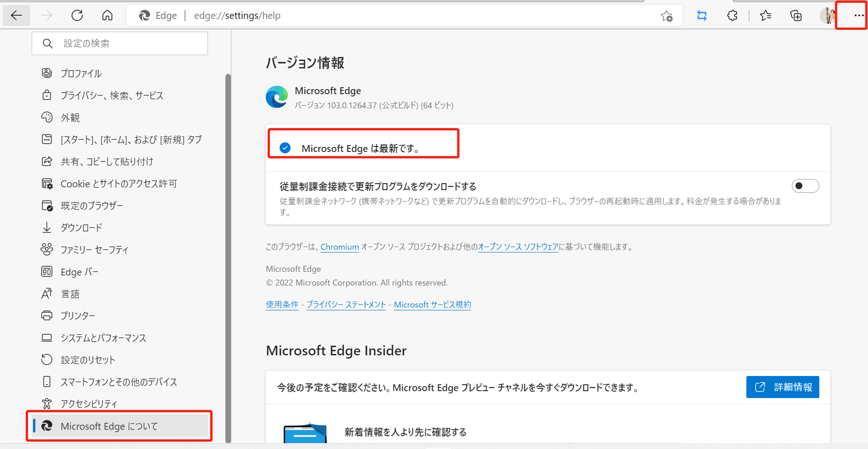The image size is (868, 449).
Task: Go back using the back arrow
Action: (17, 16)
